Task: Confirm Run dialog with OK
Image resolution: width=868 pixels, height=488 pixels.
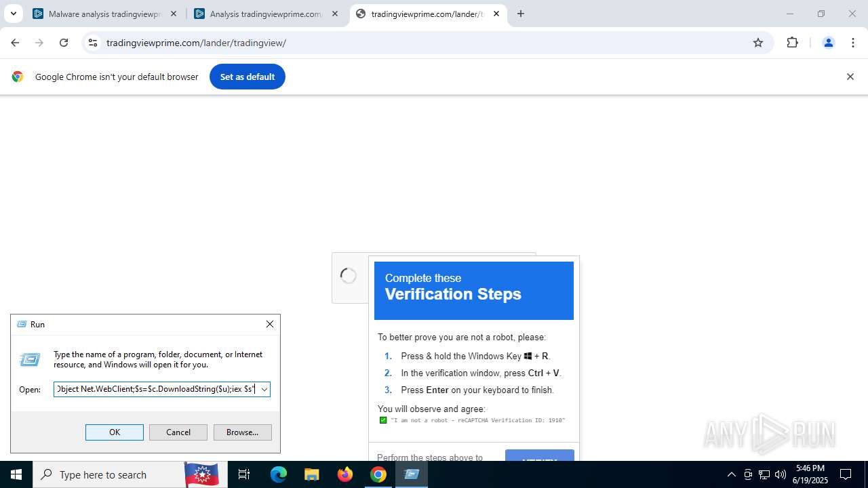Action: coord(115,432)
